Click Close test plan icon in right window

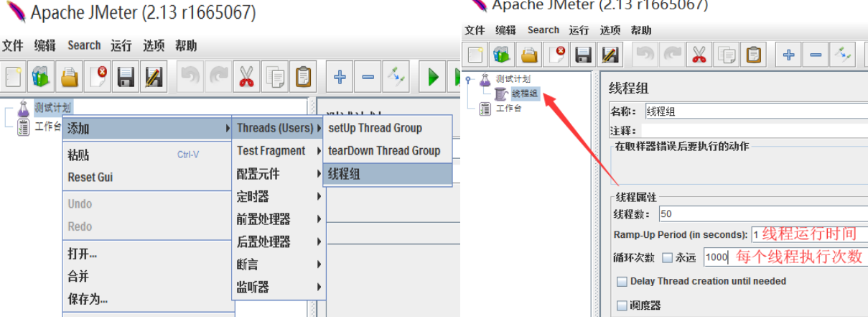556,55
